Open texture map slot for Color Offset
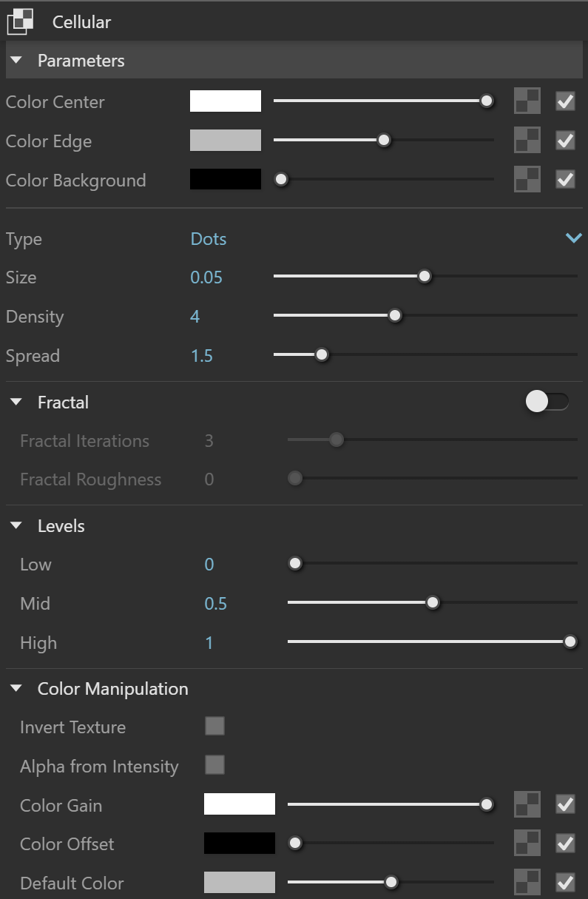Image resolution: width=588 pixels, height=899 pixels. pyautogui.click(x=527, y=844)
